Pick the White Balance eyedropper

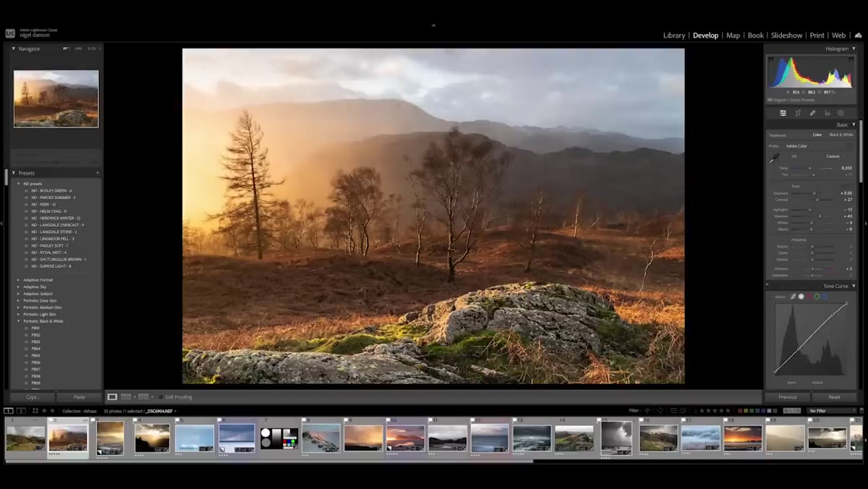click(775, 158)
